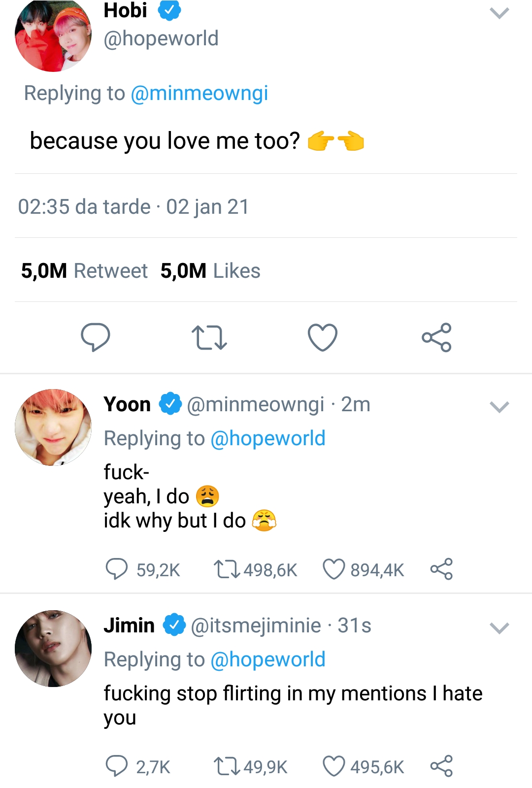Retweet Jimin's reply with 49,9K retweets
This screenshot has height=788, width=532.
[x=227, y=766]
